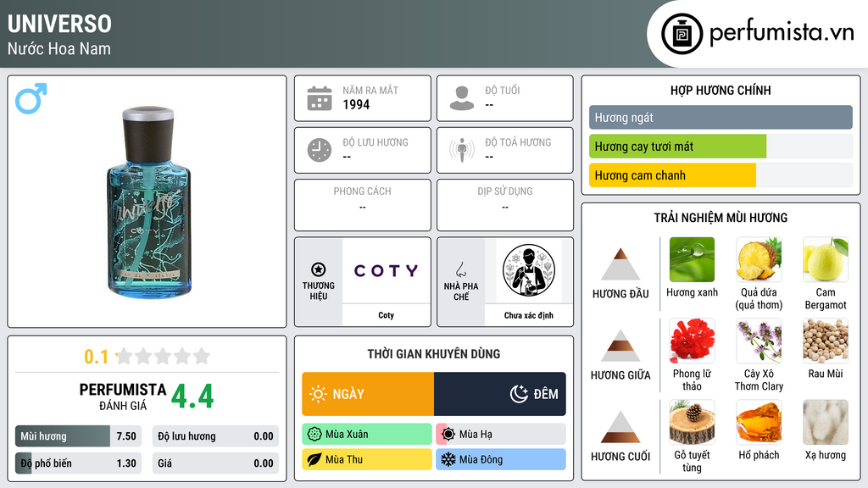Click the snowflake icon for Mùa Đông
This screenshot has width=868, height=488.
tap(448, 459)
